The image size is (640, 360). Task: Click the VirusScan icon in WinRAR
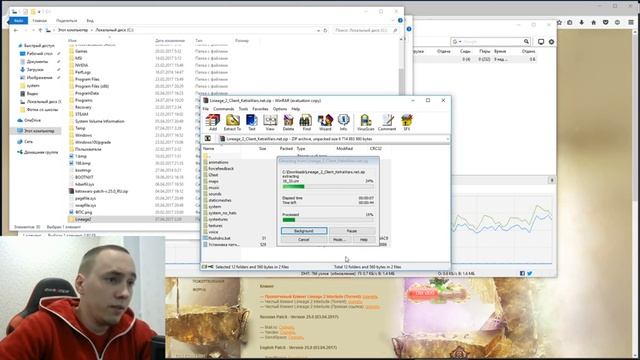(x=365, y=122)
